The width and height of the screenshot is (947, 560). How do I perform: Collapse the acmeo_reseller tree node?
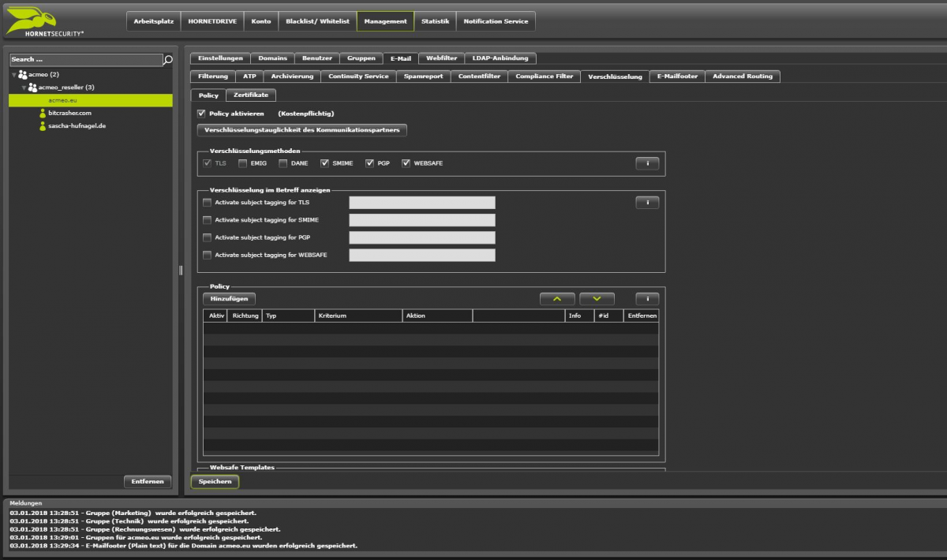(24, 88)
